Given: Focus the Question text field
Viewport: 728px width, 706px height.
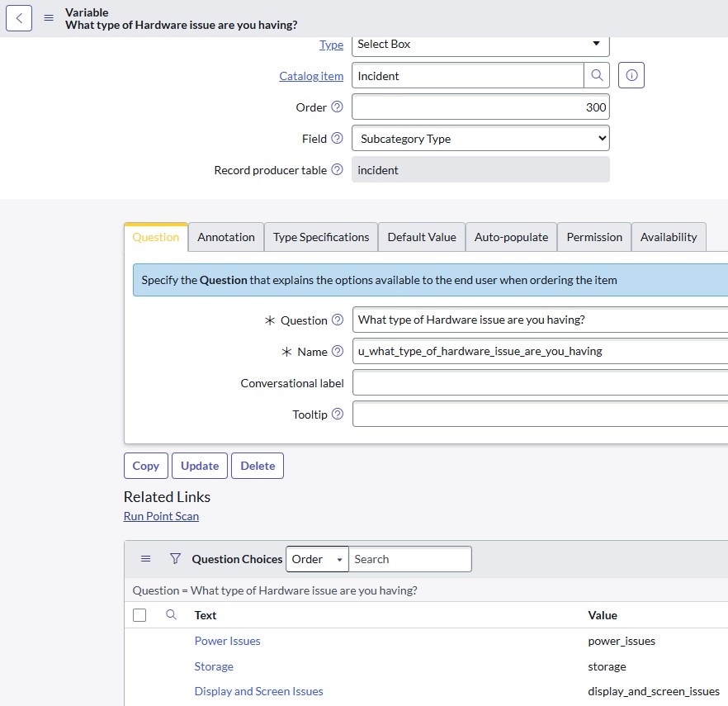Looking at the screenshot, I should click(x=540, y=320).
